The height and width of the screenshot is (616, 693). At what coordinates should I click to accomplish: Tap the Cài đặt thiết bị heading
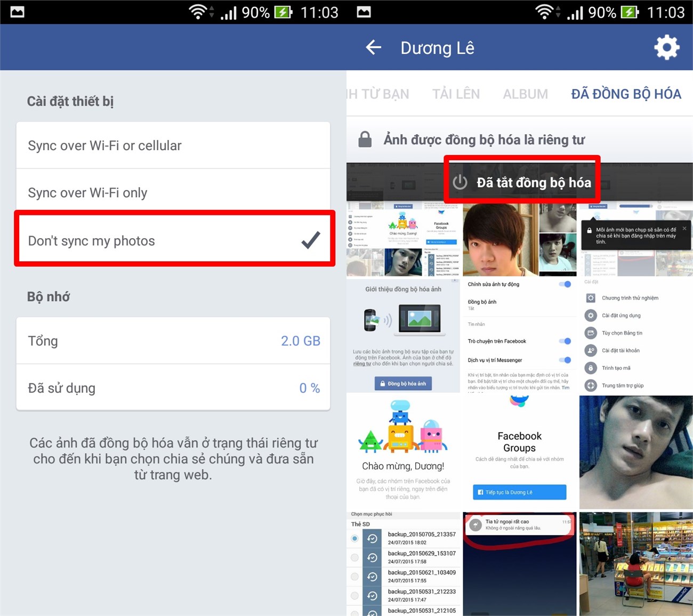click(70, 101)
